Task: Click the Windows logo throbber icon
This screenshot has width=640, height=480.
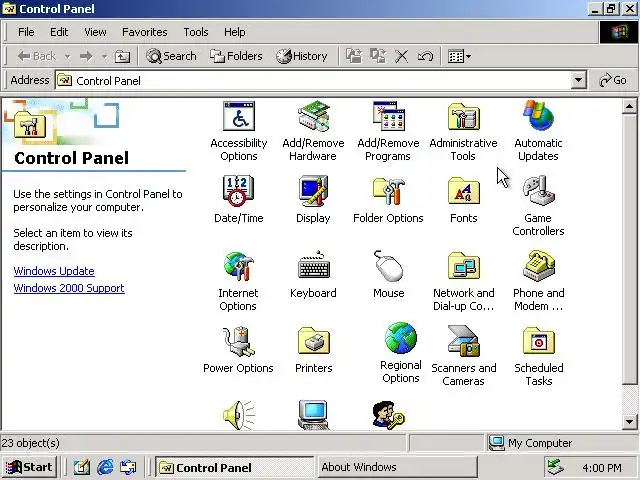Action: pyautogui.click(x=619, y=32)
